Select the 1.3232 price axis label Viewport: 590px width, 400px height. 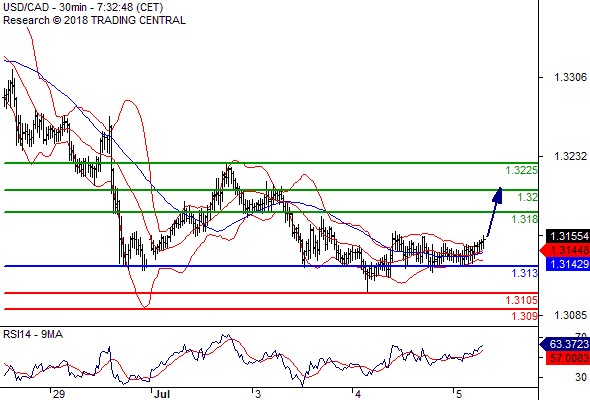coord(570,156)
